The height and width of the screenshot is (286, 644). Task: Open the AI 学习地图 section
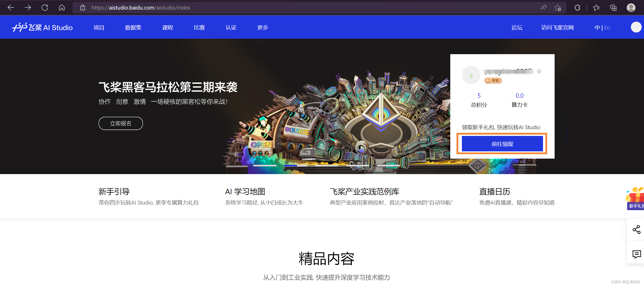coord(264,197)
